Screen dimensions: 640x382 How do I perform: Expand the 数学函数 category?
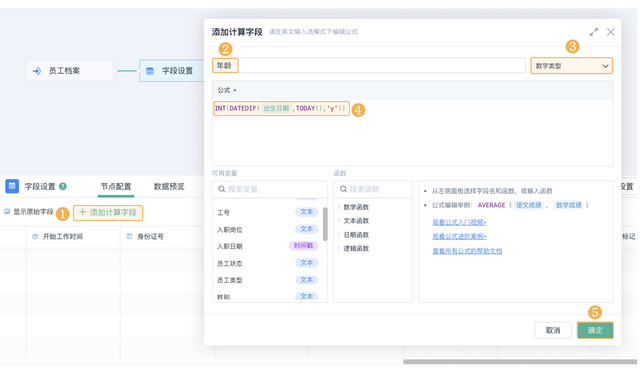(339, 207)
